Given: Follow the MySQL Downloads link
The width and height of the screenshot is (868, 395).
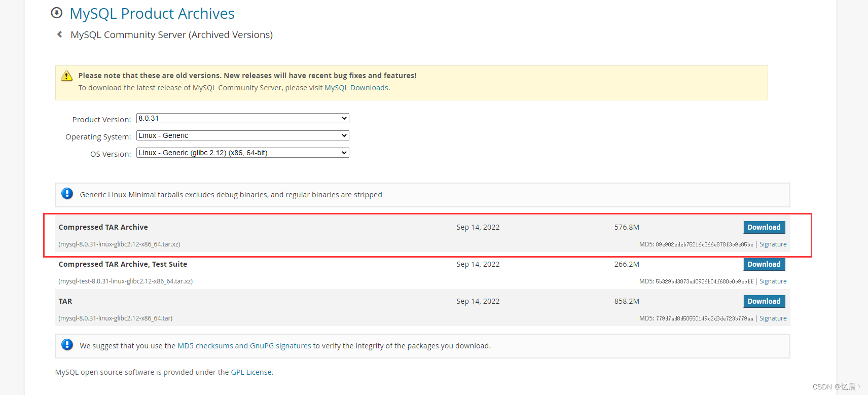Looking at the screenshot, I should coord(356,88).
